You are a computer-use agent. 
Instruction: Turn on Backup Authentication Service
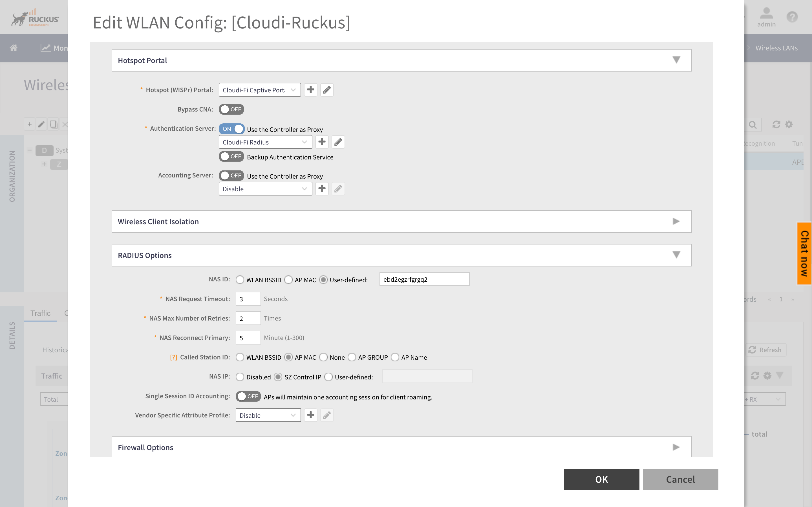click(x=231, y=156)
